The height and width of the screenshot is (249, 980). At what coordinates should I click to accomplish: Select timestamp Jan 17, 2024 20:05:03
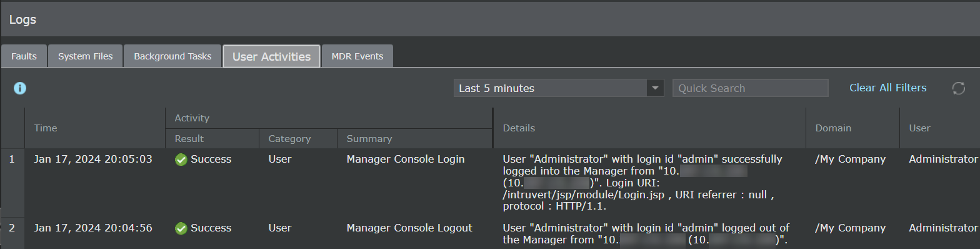click(93, 160)
